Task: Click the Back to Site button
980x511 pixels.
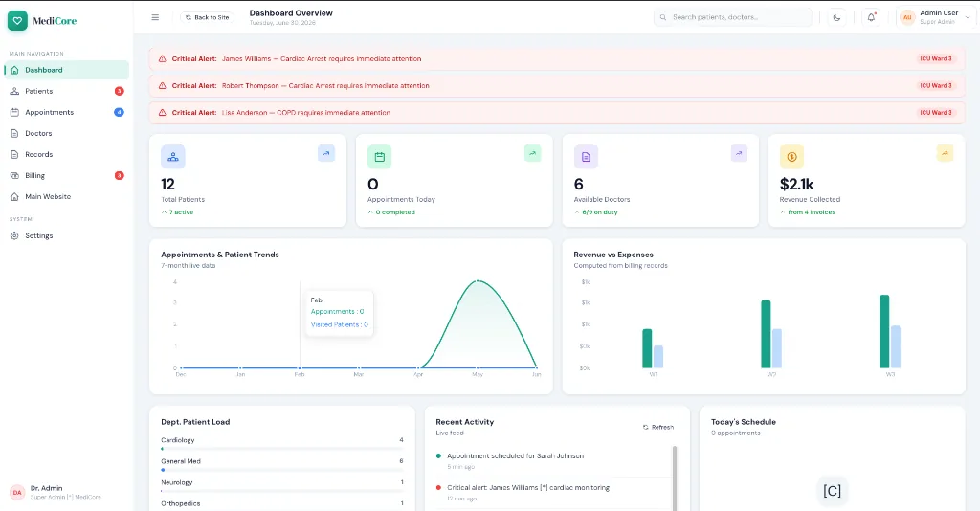Action: coord(207,17)
